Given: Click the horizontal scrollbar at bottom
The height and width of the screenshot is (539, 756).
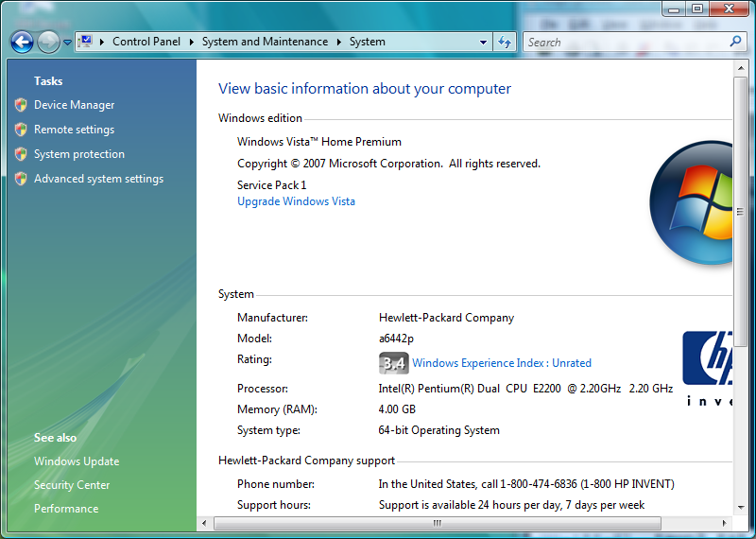Looking at the screenshot, I should tap(437, 523).
